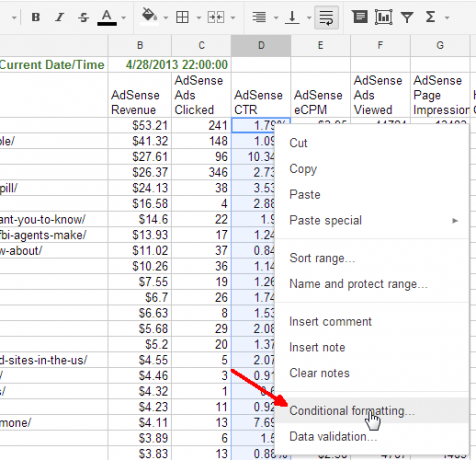Click the filter funnel icon

coord(407,17)
